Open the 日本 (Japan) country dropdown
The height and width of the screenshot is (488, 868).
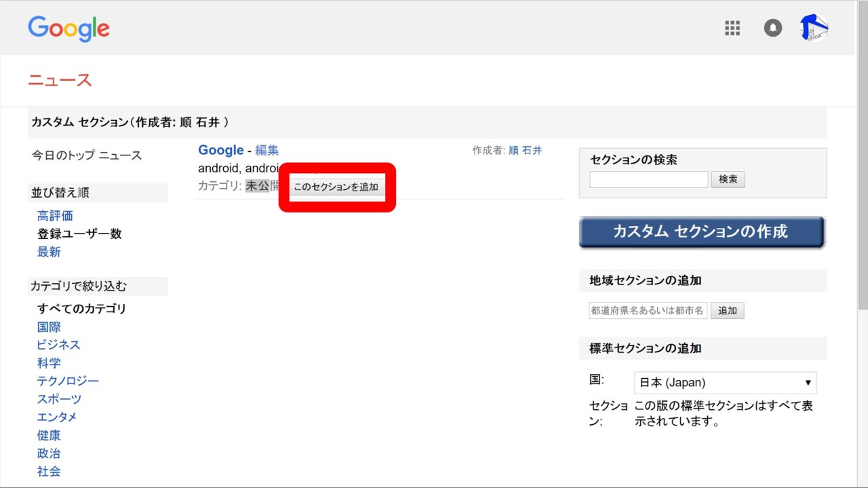pyautogui.click(x=725, y=383)
